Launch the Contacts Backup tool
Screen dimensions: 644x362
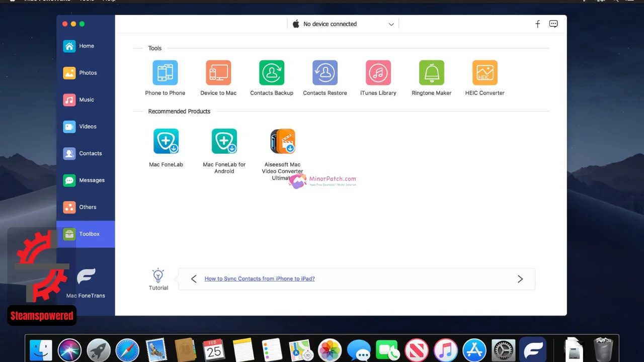coord(272,73)
